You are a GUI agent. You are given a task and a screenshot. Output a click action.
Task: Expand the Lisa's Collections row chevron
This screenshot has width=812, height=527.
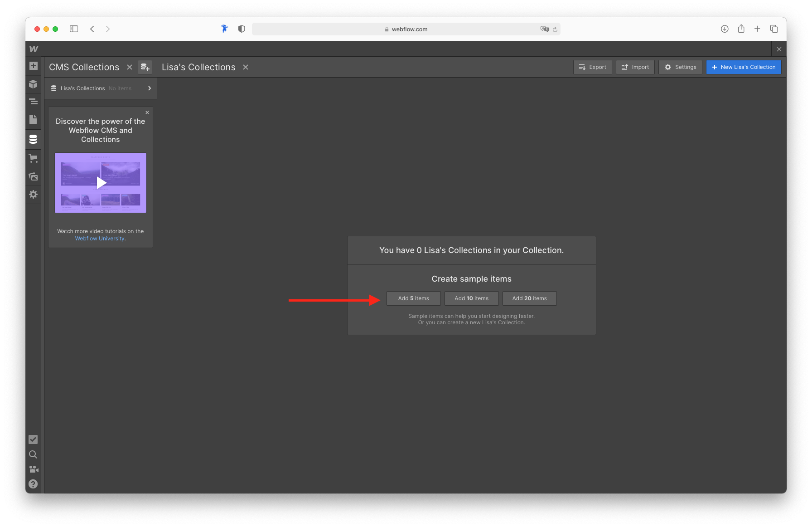[x=149, y=88]
